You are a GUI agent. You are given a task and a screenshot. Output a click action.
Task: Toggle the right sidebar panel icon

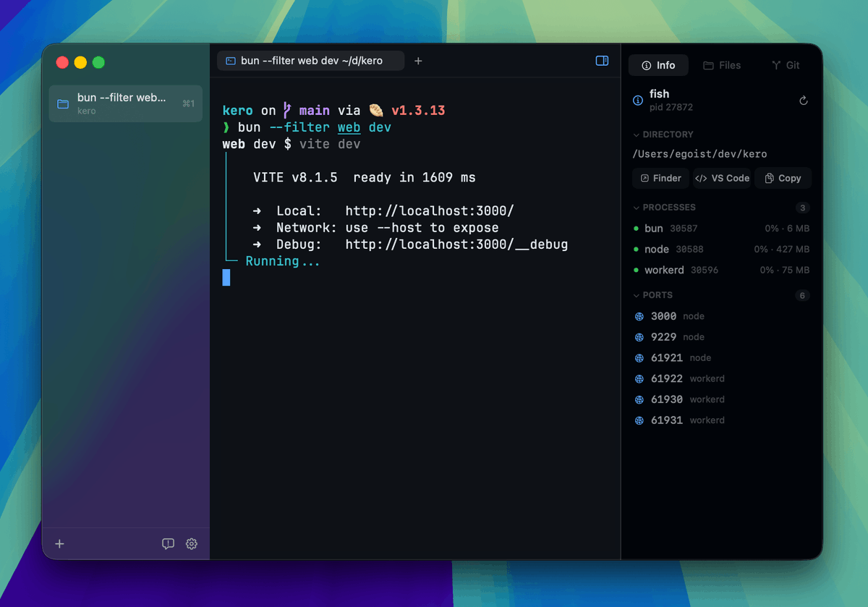[x=602, y=61]
